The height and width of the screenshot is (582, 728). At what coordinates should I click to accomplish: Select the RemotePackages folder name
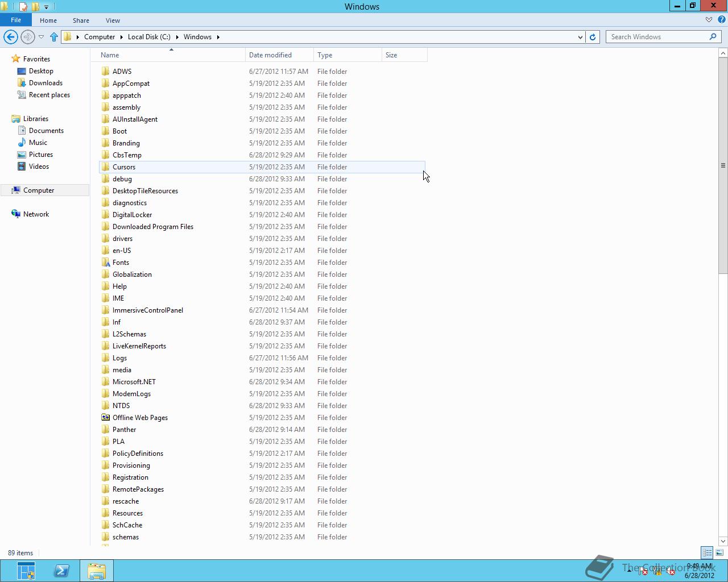138,489
